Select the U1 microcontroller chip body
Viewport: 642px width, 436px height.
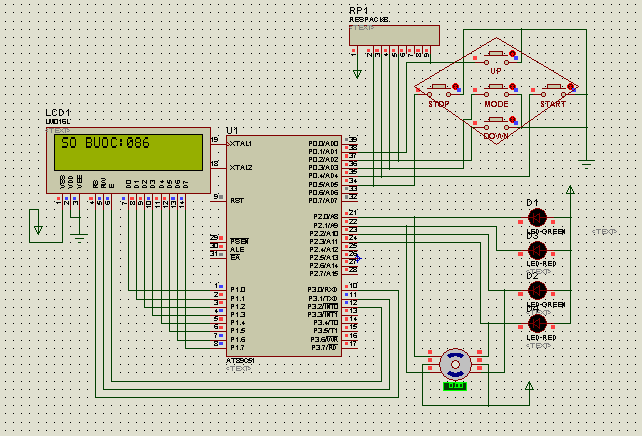[285, 245]
